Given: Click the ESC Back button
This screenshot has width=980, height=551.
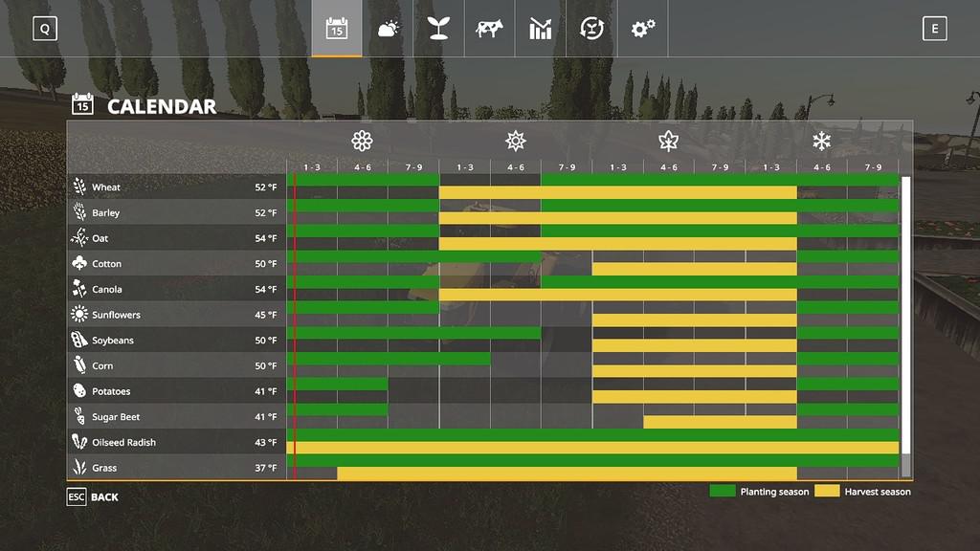Looking at the screenshot, I should [x=93, y=497].
